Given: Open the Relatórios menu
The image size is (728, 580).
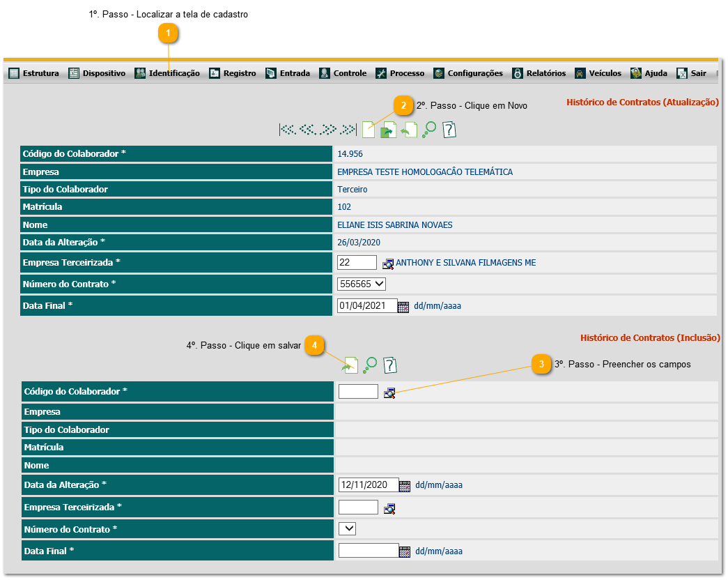Looking at the screenshot, I should pos(539,73).
